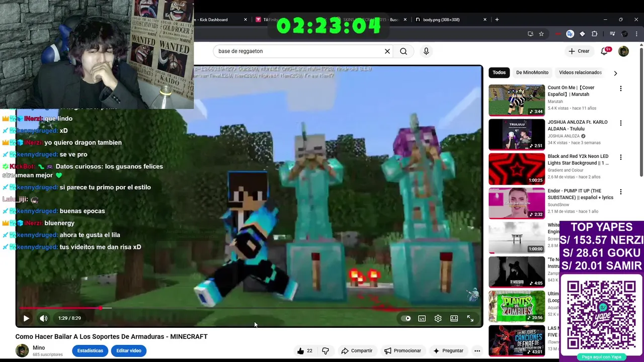Open the browser Extensions puzzle icon
644x362 pixels.
pos(595,34)
